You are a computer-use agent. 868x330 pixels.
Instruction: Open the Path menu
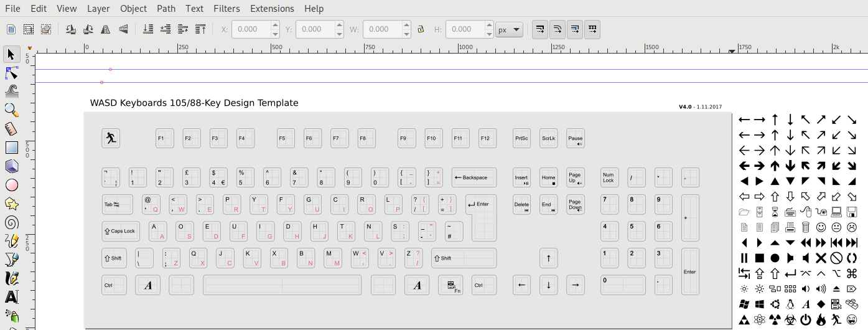(166, 9)
